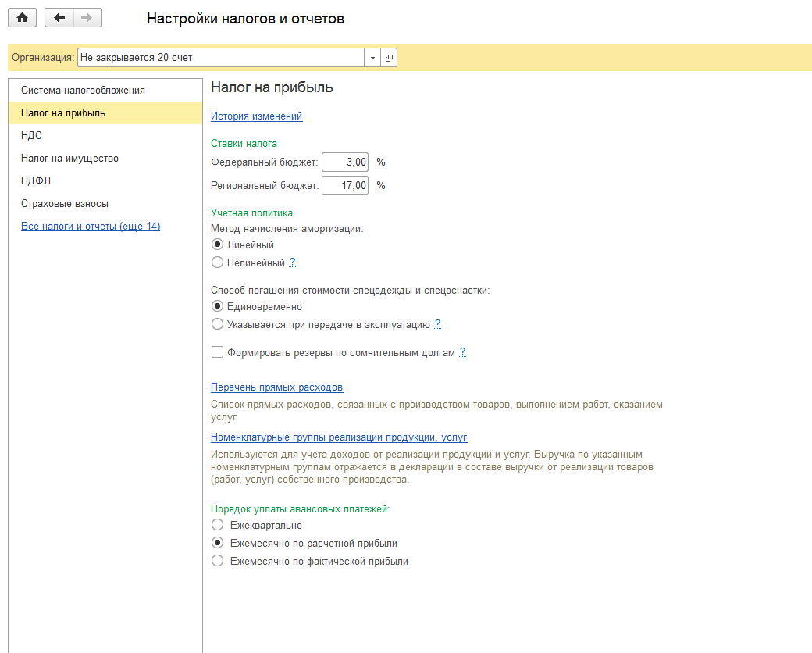Screen dimensions: 812x653
Task: Select Ежемесячно по фактической прибыли option
Action: [218, 561]
